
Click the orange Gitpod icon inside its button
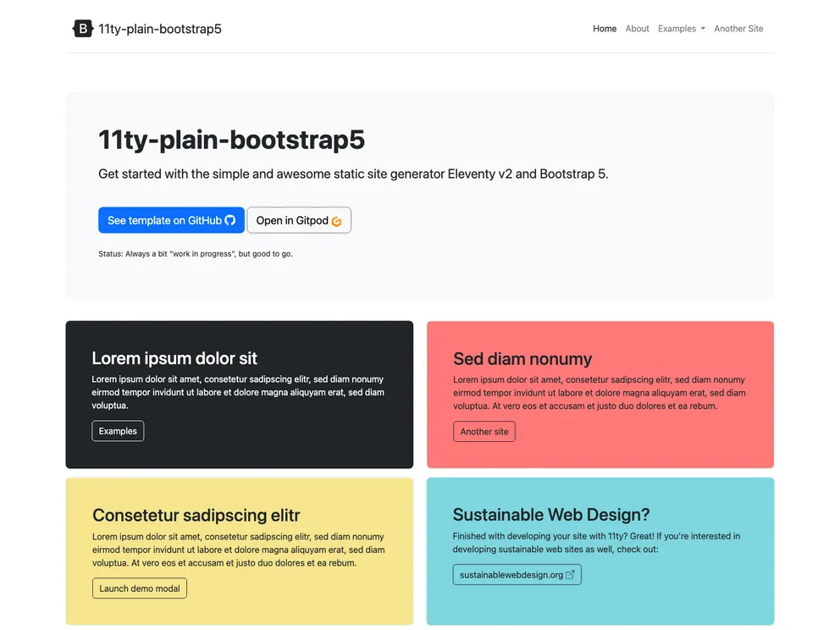pos(337,220)
